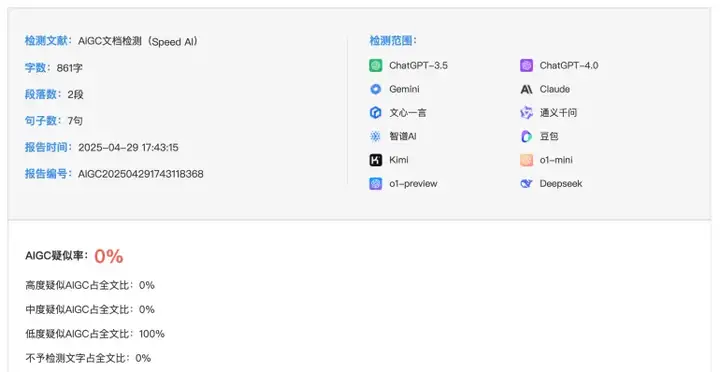Click the Claude AI logo icon
The image size is (720, 372).
click(526, 89)
